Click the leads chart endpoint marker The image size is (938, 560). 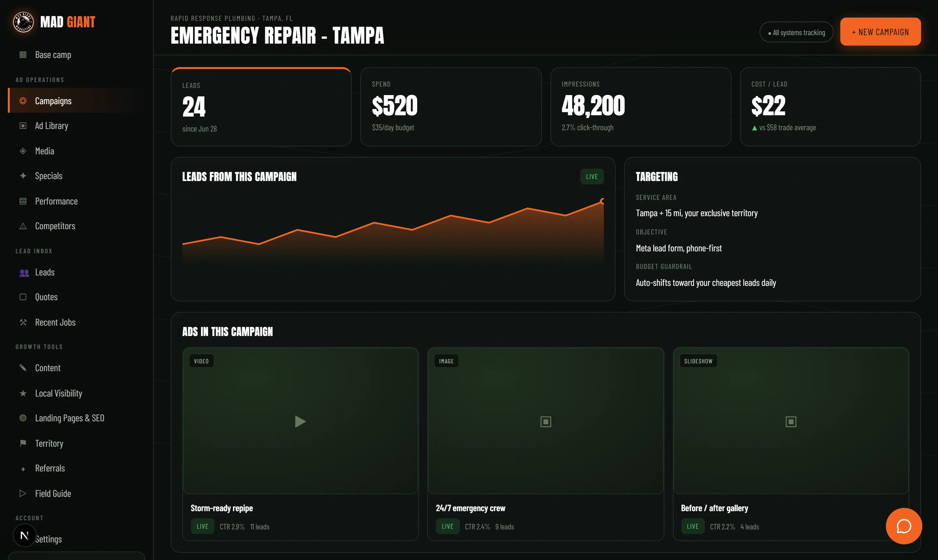603,201
